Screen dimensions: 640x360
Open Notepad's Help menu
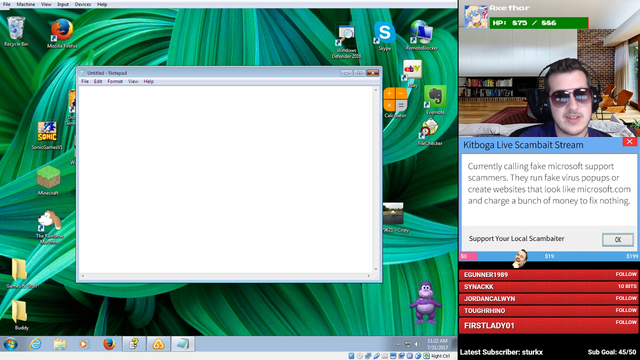149,82
